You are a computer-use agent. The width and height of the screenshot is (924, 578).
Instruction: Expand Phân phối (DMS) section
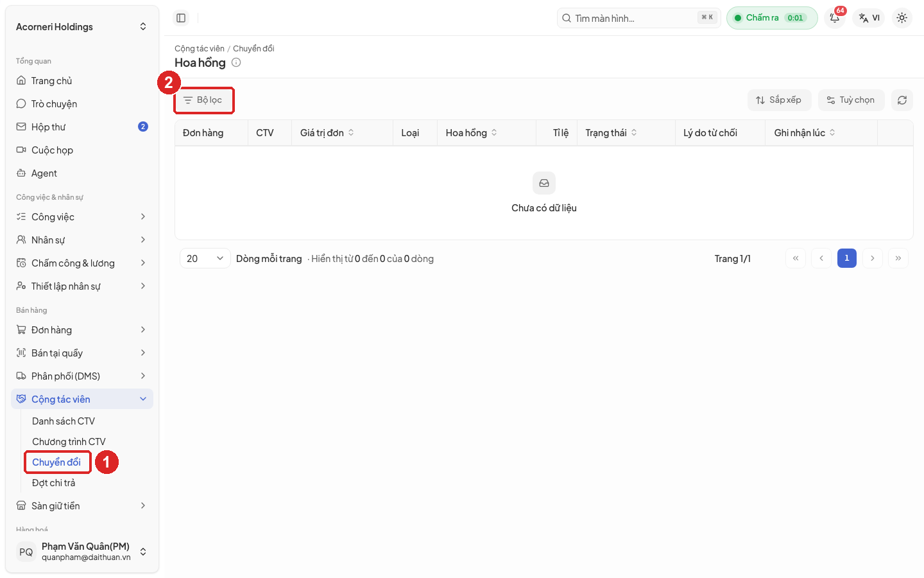[82, 376]
